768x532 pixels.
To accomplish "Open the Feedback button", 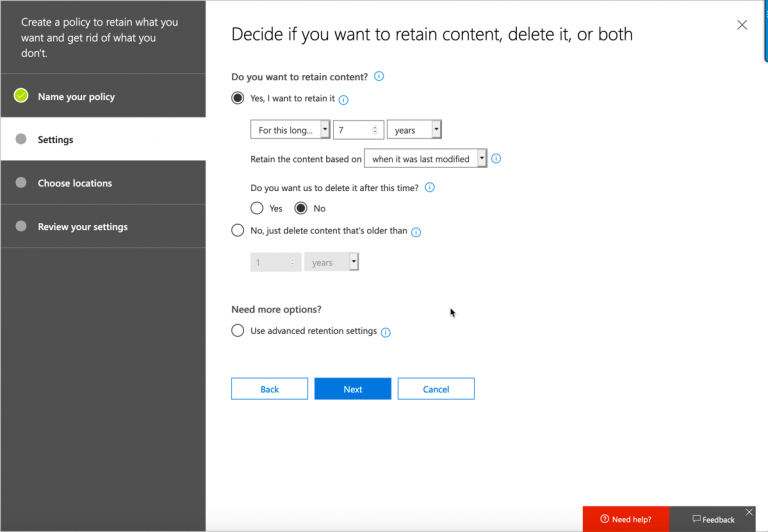I will click(713, 519).
